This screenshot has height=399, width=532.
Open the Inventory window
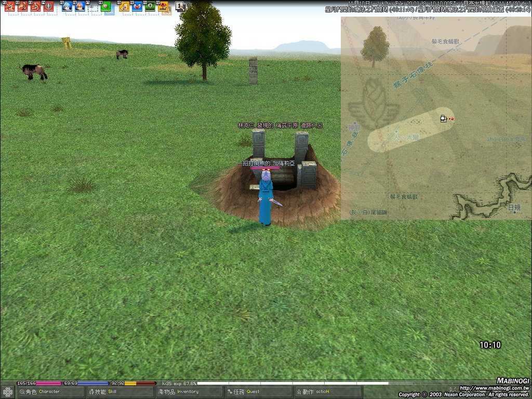click(190, 392)
